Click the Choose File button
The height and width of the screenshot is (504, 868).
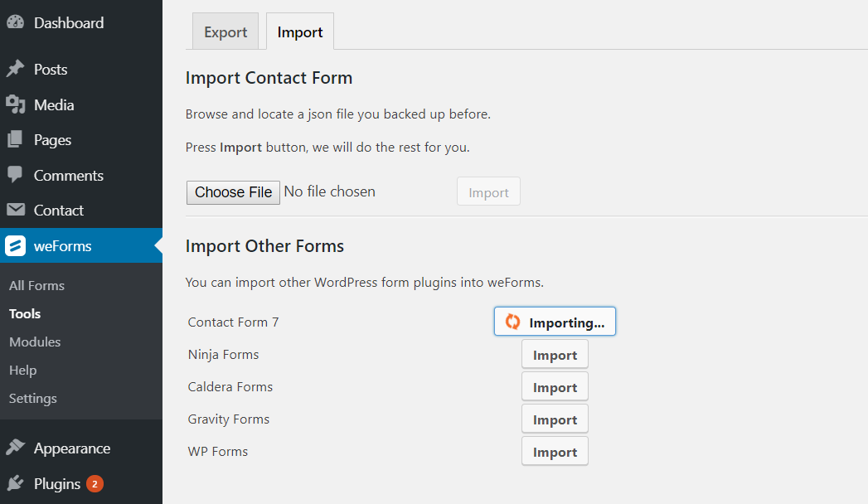(233, 192)
